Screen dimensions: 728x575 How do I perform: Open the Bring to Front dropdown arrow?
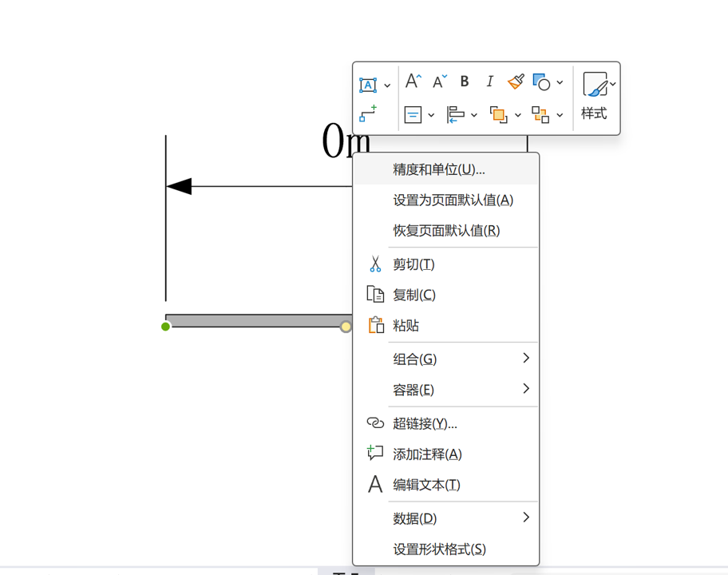pos(518,115)
